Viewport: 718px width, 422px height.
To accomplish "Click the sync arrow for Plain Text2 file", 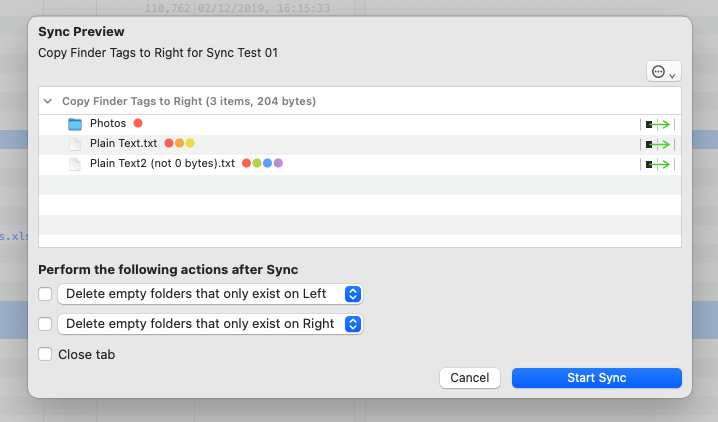I will tap(658, 164).
